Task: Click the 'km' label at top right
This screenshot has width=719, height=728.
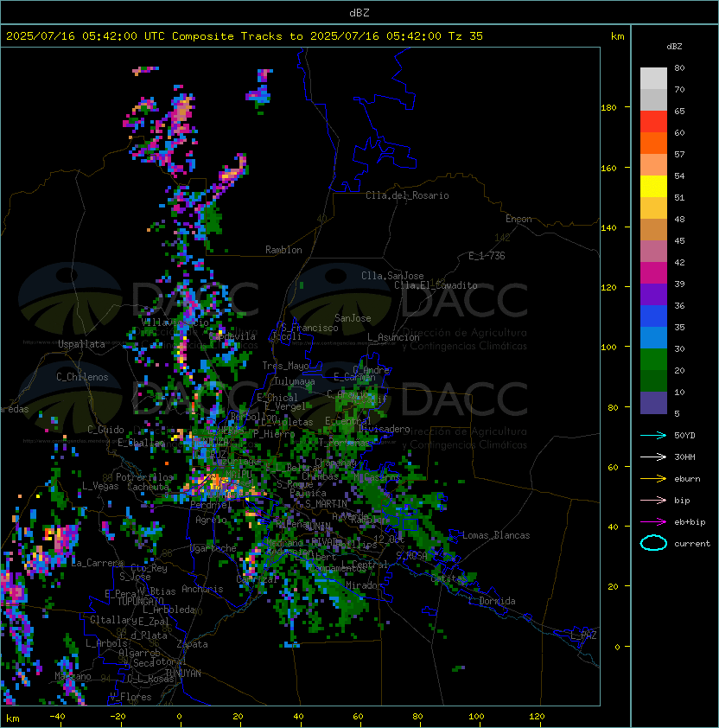Action: pos(617,36)
